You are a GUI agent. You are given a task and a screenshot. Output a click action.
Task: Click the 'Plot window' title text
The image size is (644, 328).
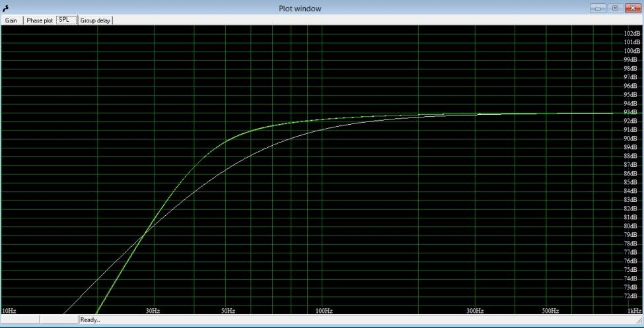click(300, 8)
